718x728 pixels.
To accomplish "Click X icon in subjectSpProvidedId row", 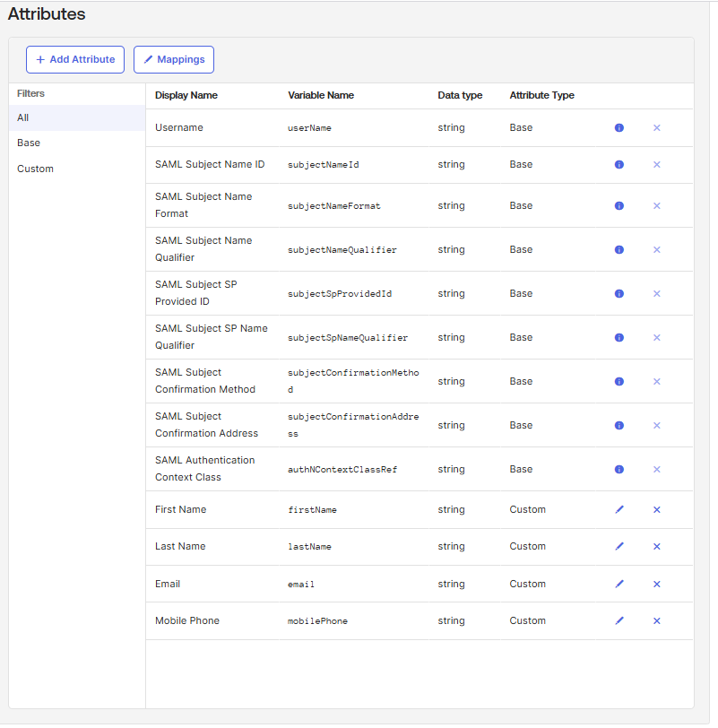I will [657, 293].
